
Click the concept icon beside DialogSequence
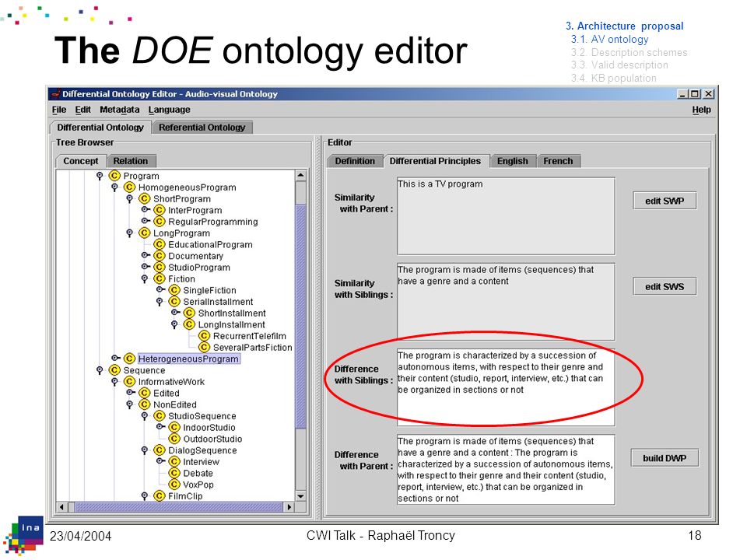click(x=160, y=450)
